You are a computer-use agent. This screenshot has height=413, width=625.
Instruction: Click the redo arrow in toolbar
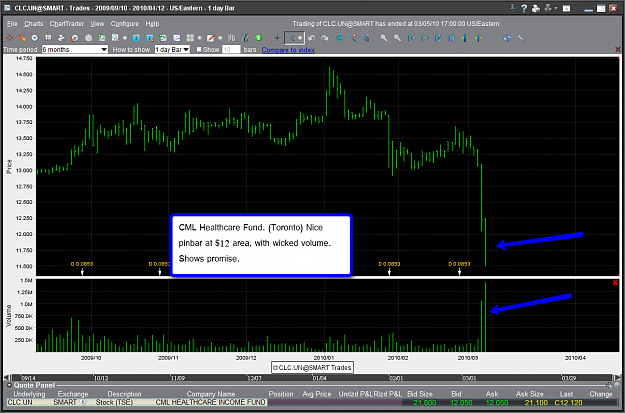click(x=325, y=38)
